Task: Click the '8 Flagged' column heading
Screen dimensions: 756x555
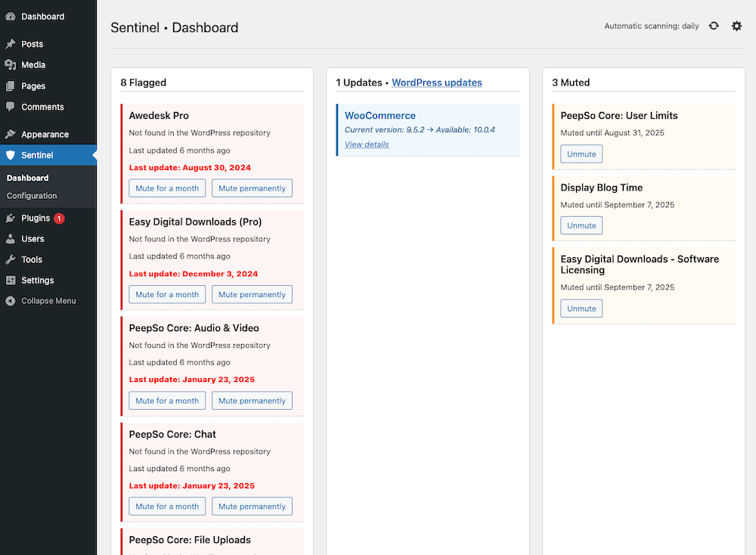Action: 143,82
